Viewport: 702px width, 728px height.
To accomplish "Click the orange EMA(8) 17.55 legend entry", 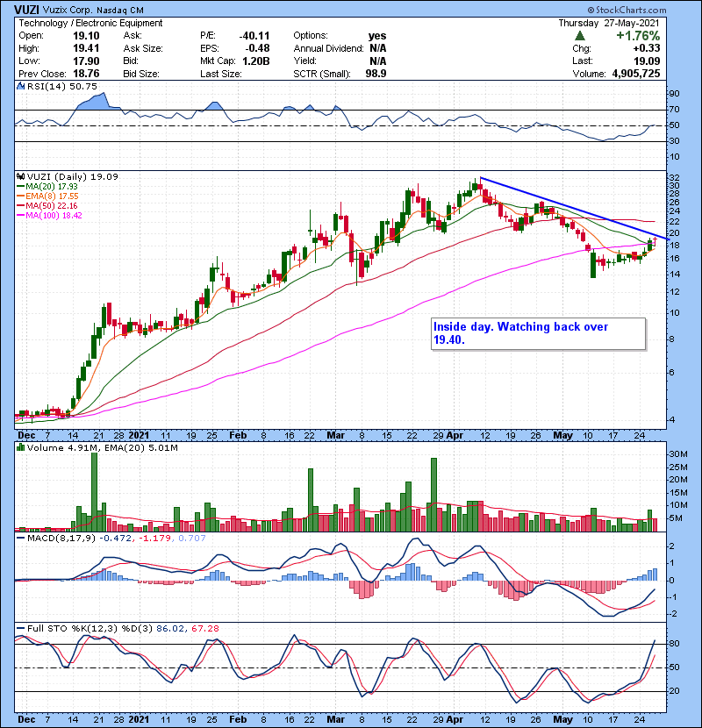I will pos(47,196).
